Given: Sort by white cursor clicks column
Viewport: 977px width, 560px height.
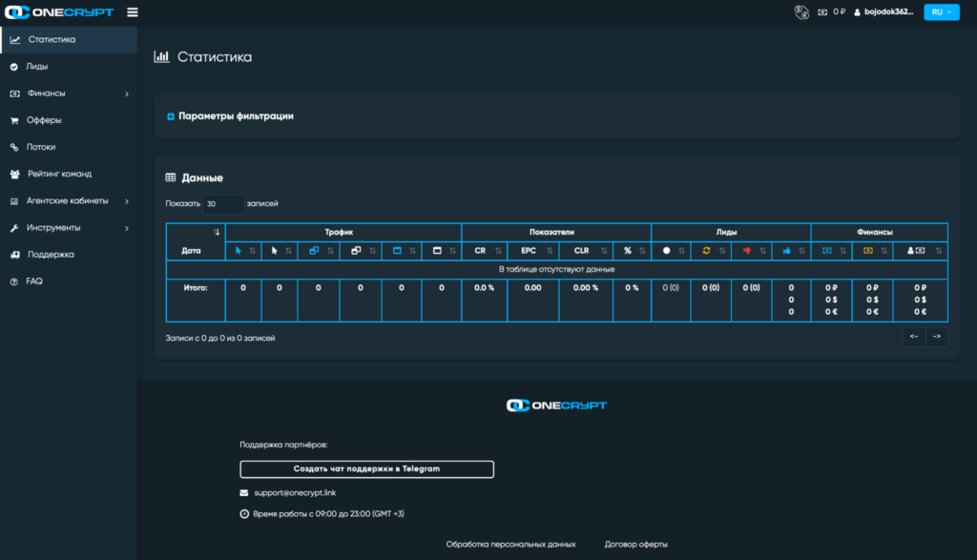Looking at the screenshot, I should 280,250.
